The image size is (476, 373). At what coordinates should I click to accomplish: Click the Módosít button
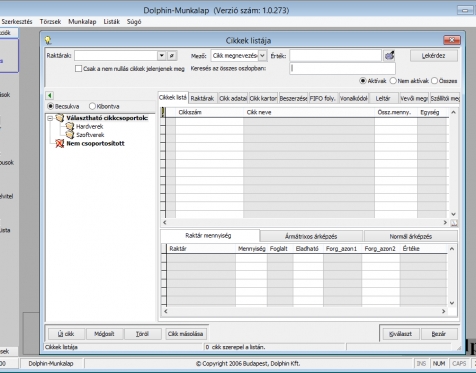pyautogui.click(x=104, y=334)
